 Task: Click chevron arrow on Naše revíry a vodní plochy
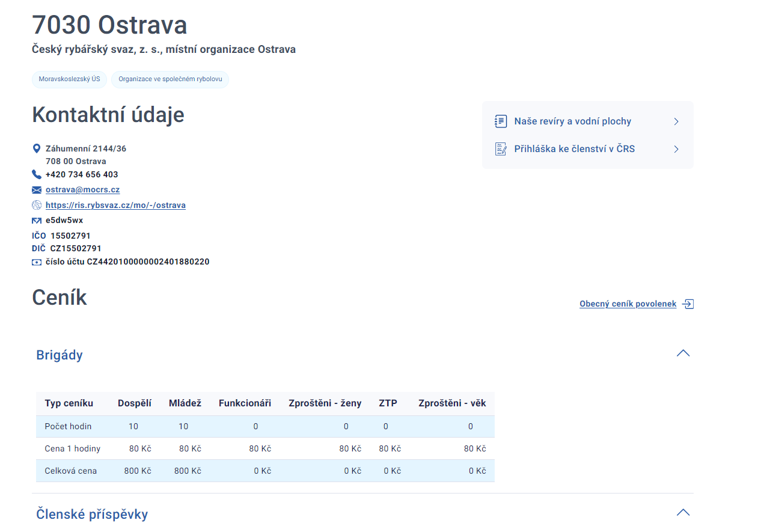point(676,121)
